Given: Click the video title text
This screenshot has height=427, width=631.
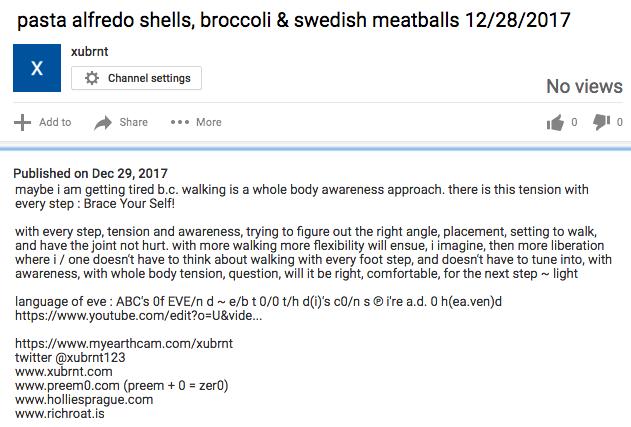Looking at the screenshot, I should (294, 20).
